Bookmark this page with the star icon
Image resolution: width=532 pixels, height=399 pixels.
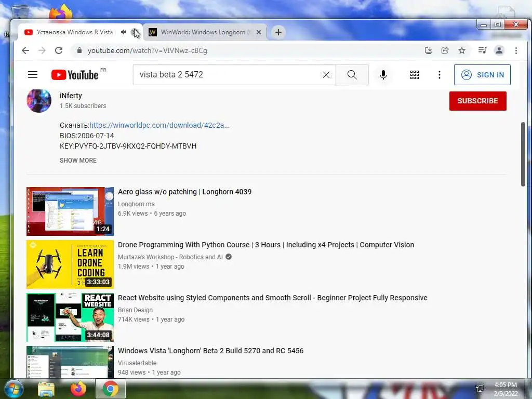[x=462, y=50]
